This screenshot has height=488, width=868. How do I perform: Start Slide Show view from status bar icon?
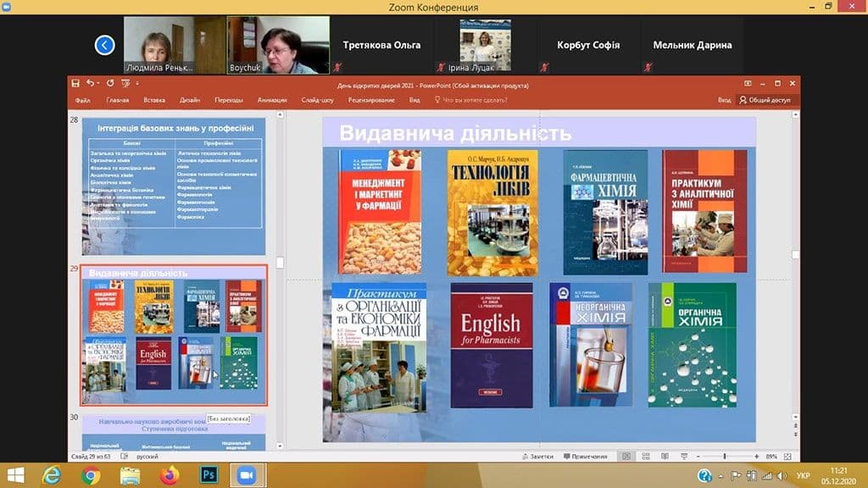pyautogui.click(x=684, y=457)
